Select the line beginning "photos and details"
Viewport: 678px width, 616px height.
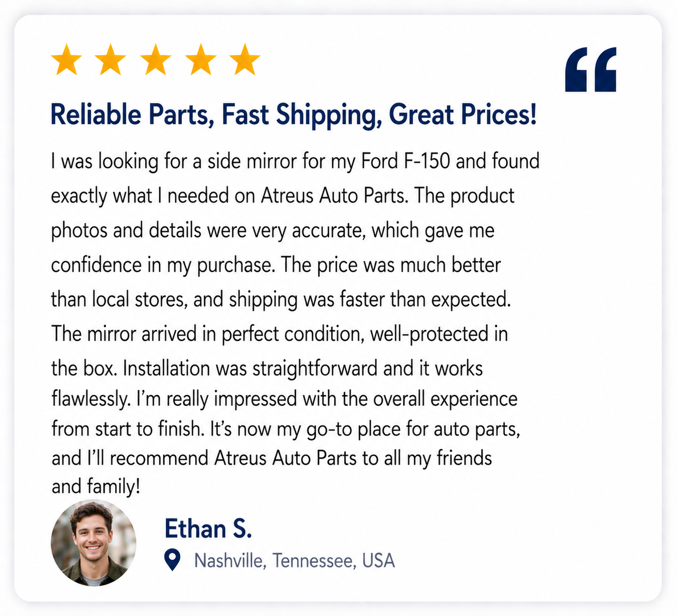click(273, 230)
